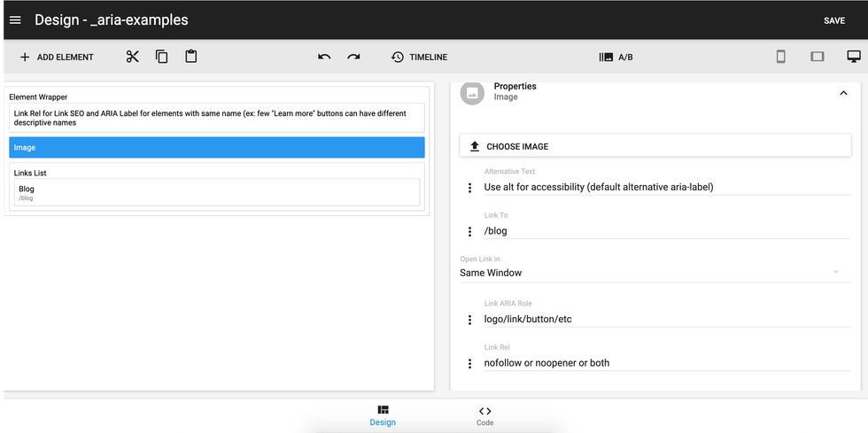Click the copy element icon
The height and width of the screenshot is (433, 868).
(161, 57)
